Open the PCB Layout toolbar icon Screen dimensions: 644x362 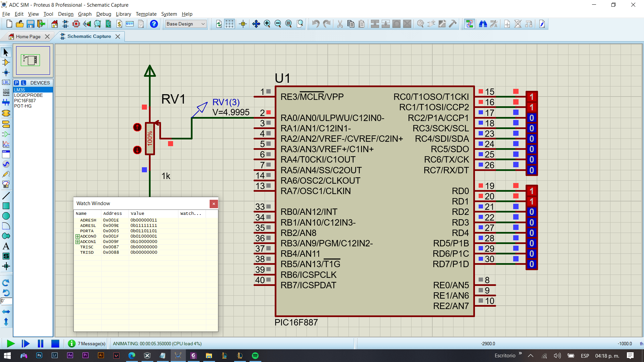76,24
